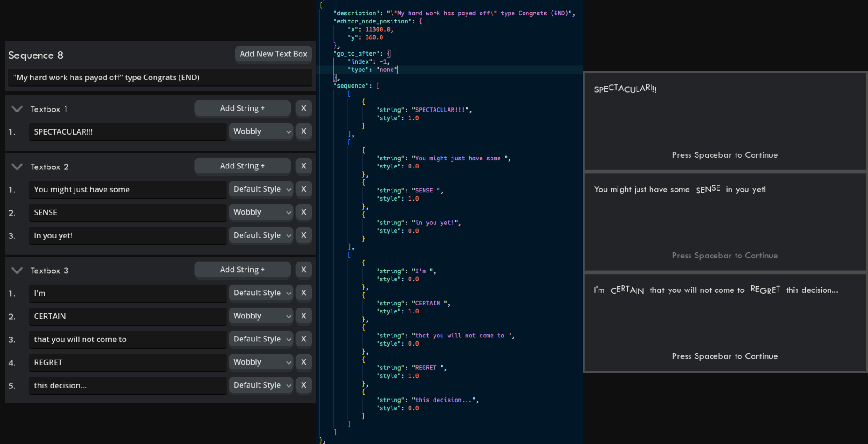Image resolution: width=868 pixels, height=444 pixels.
Task: Click "REGRET " string in JSON code
Action: 428,368
